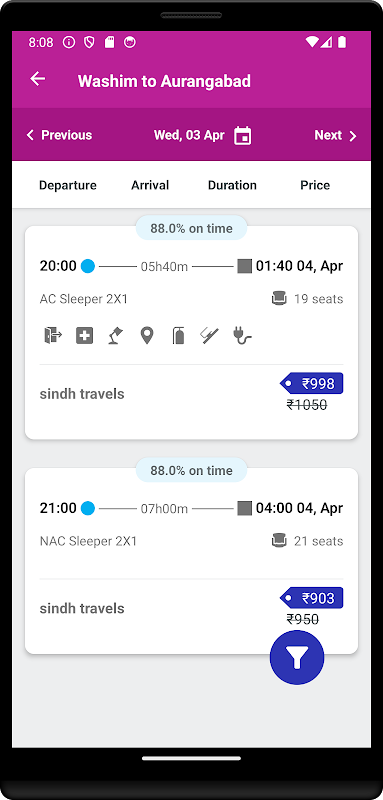Open the calendar date picker icon

(243, 136)
